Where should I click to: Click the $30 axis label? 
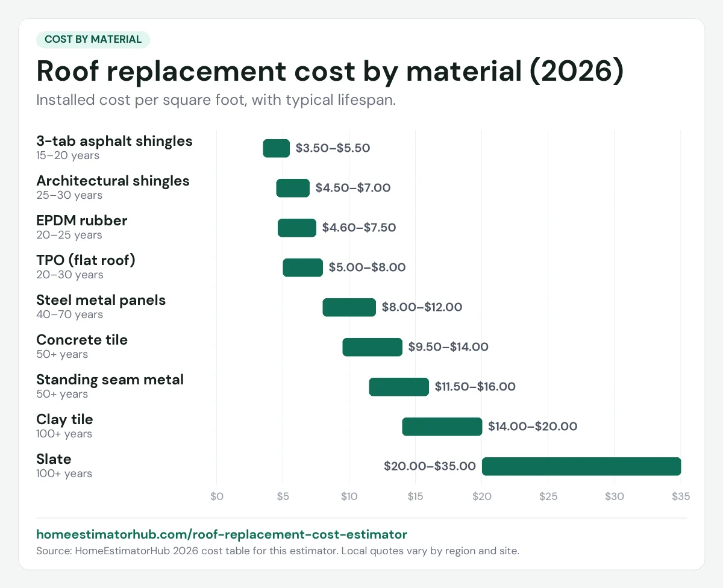615,496
